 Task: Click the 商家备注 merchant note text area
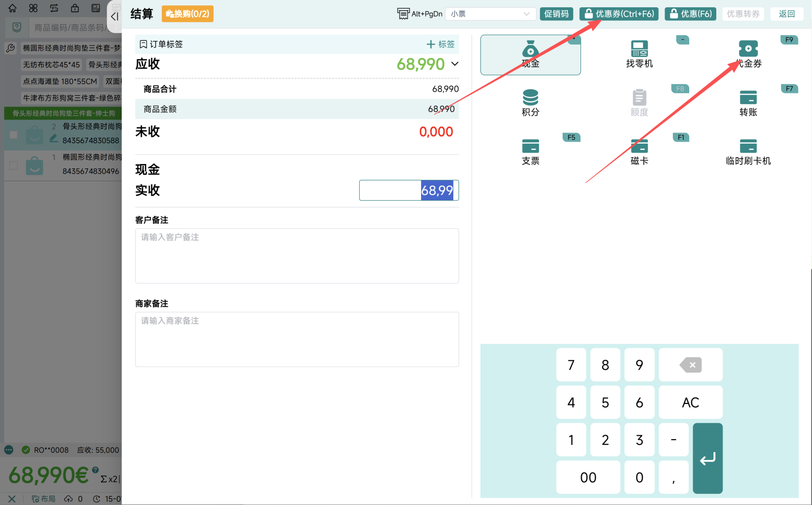click(x=297, y=339)
